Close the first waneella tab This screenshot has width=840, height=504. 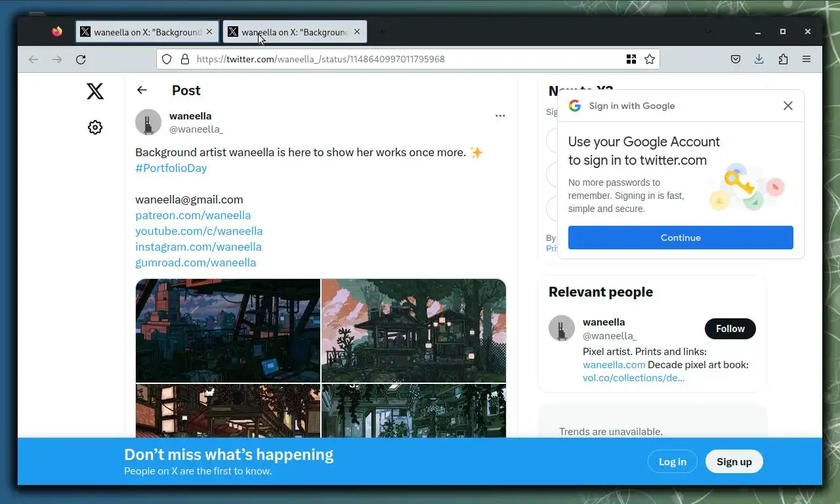tap(209, 31)
